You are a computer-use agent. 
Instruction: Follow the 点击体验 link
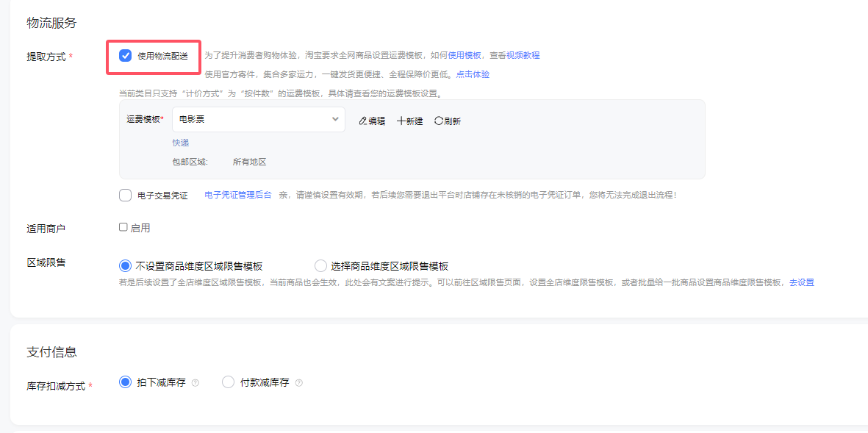[x=473, y=74]
